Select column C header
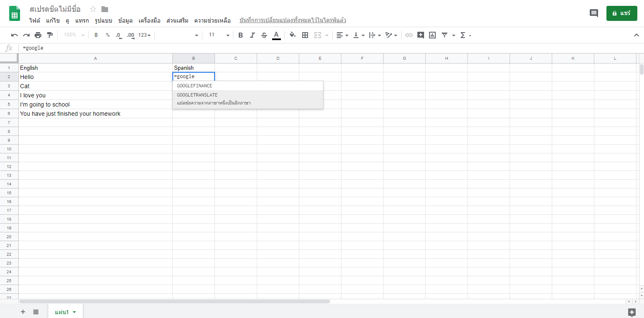 click(x=236, y=59)
